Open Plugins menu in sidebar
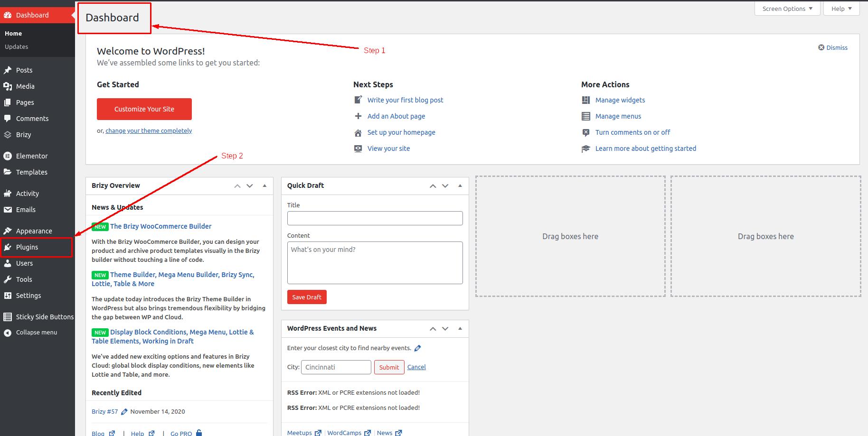The width and height of the screenshot is (868, 436). coord(37,247)
